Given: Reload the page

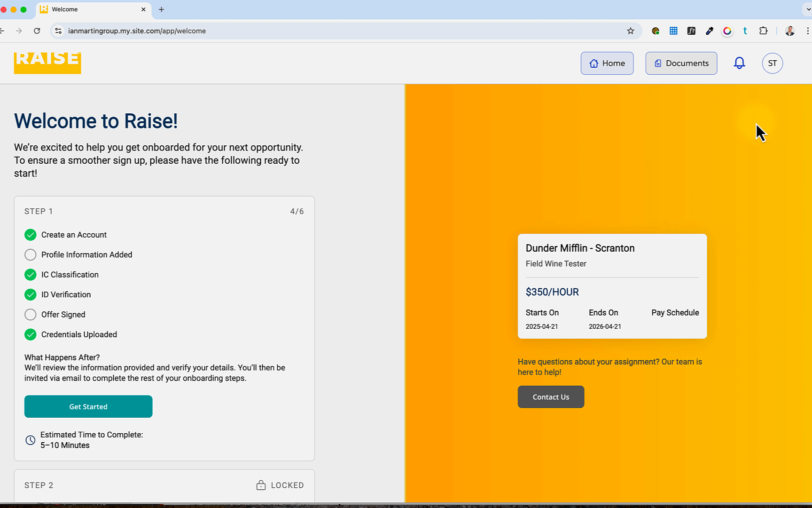Looking at the screenshot, I should (37, 31).
